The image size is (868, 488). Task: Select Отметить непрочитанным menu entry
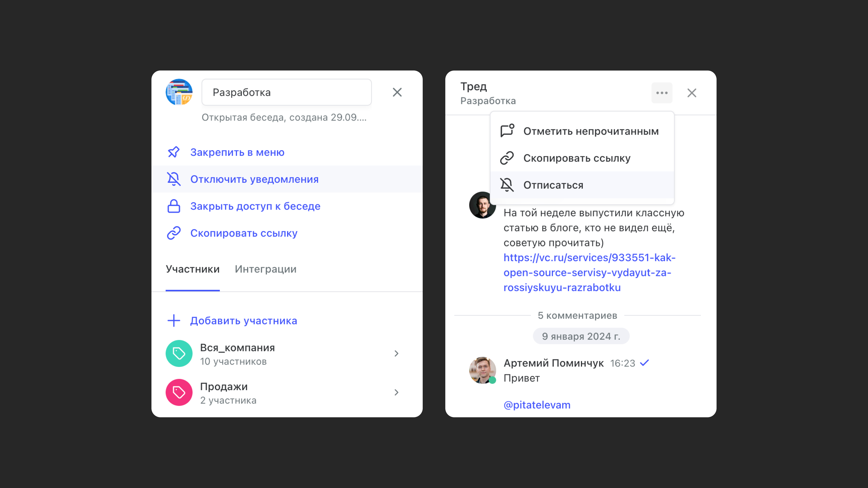[x=582, y=131]
